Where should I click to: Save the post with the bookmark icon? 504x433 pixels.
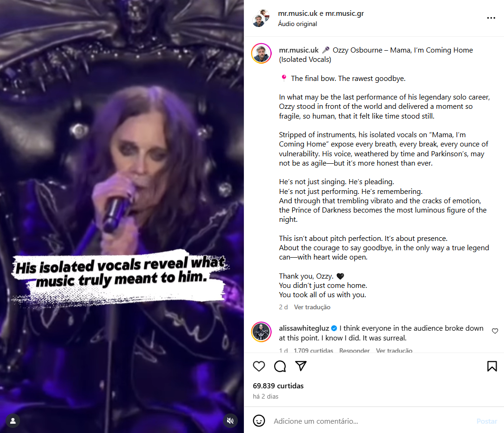pos(492,366)
